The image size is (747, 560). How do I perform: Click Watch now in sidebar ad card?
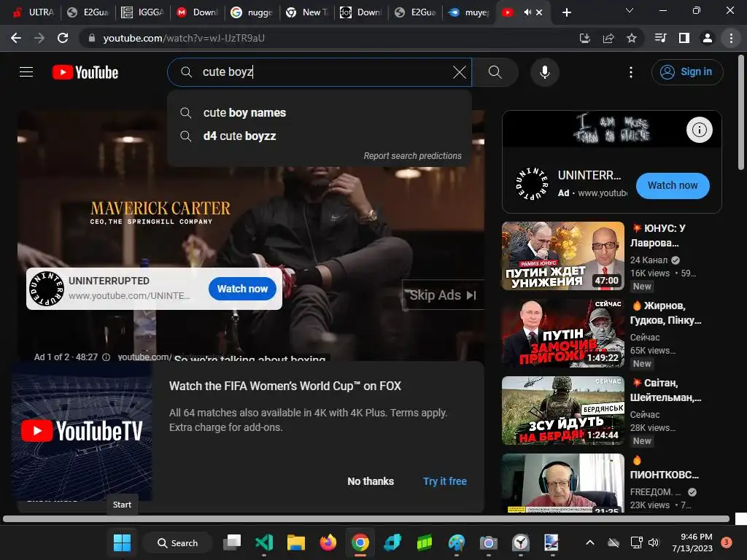click(672, 186)
